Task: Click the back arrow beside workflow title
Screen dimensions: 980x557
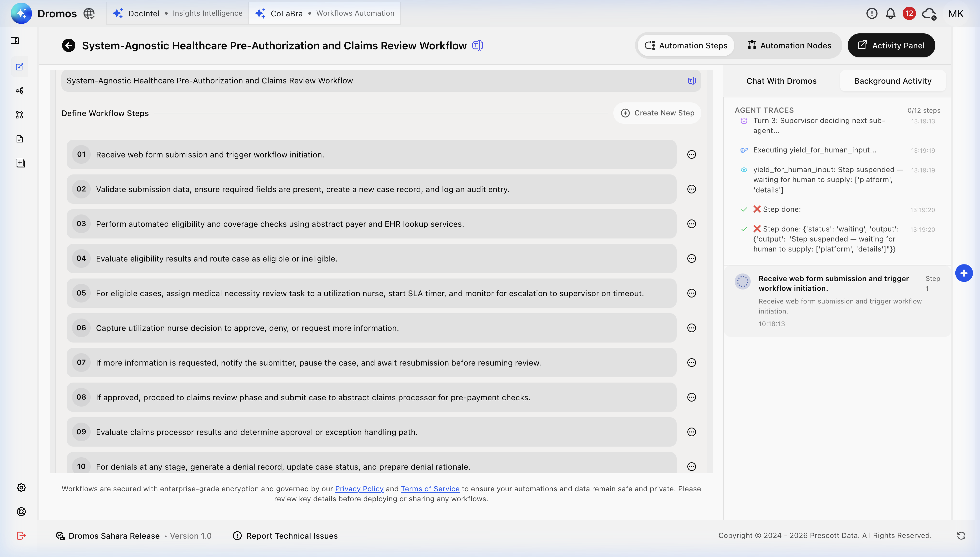Action: click(x=68, y=45)
